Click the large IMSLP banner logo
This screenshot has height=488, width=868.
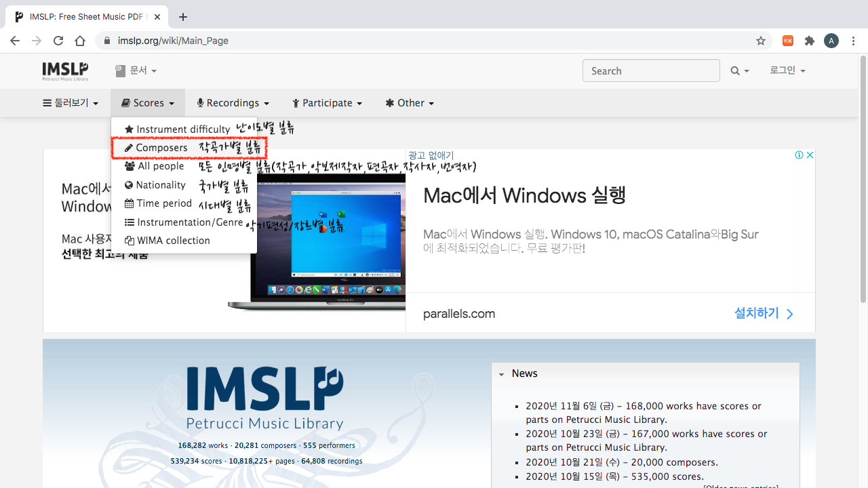pyautogui.click(x=264, y=398)
